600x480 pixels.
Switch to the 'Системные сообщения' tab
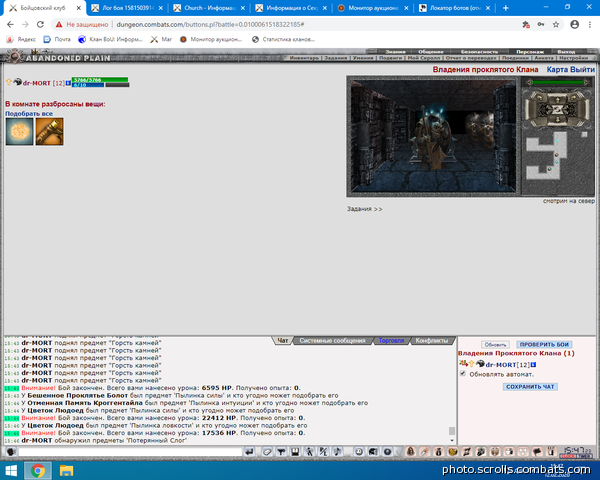click(x=332, y=340)
